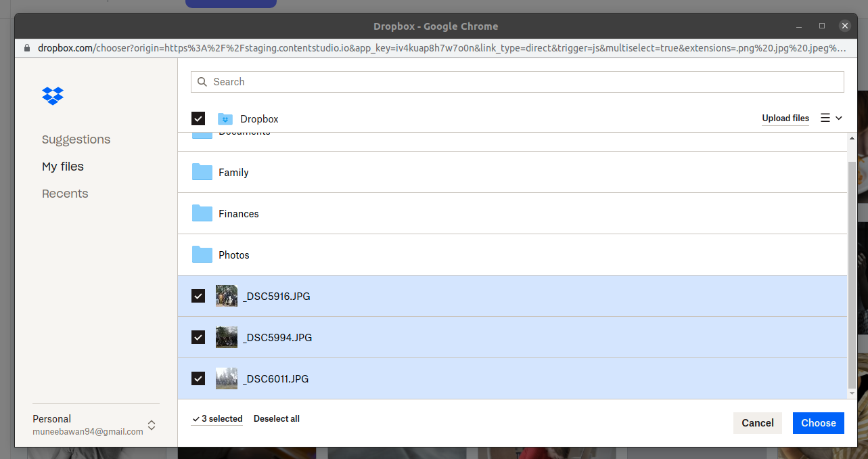
Task: Click the _DSC6011.JPG thumbnail
Action: pos(227,378)
